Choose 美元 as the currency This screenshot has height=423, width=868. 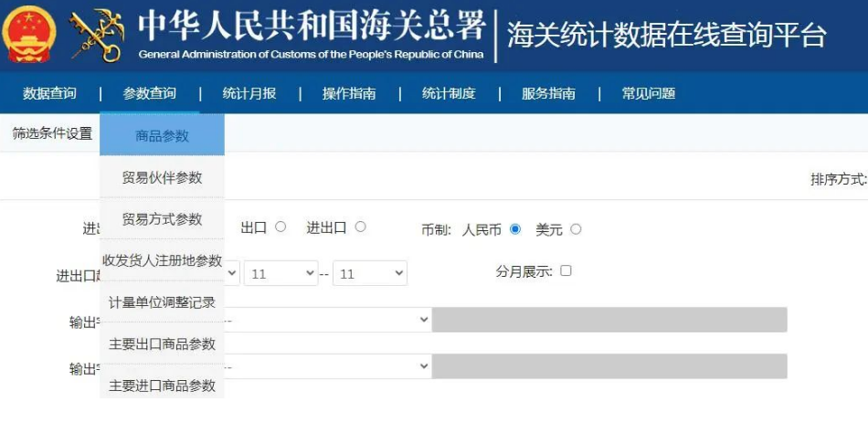point(576,228)
